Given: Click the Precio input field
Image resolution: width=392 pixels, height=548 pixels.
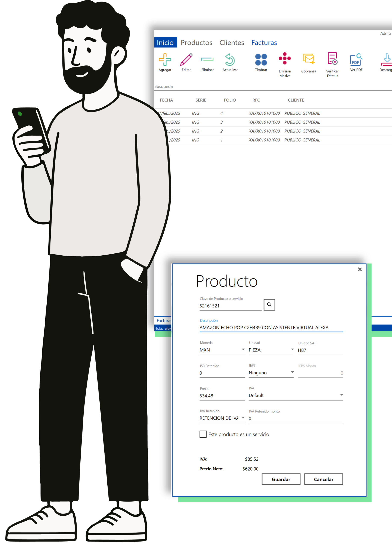Looking at the screenshot, I should click(222, 396).
